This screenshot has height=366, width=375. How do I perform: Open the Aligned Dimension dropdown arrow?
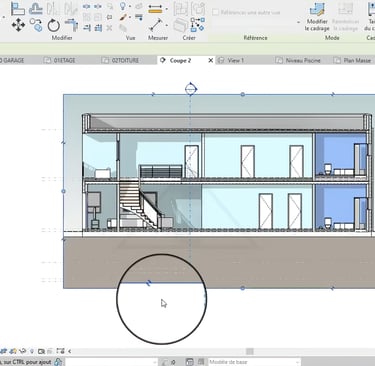coord(166,9)
